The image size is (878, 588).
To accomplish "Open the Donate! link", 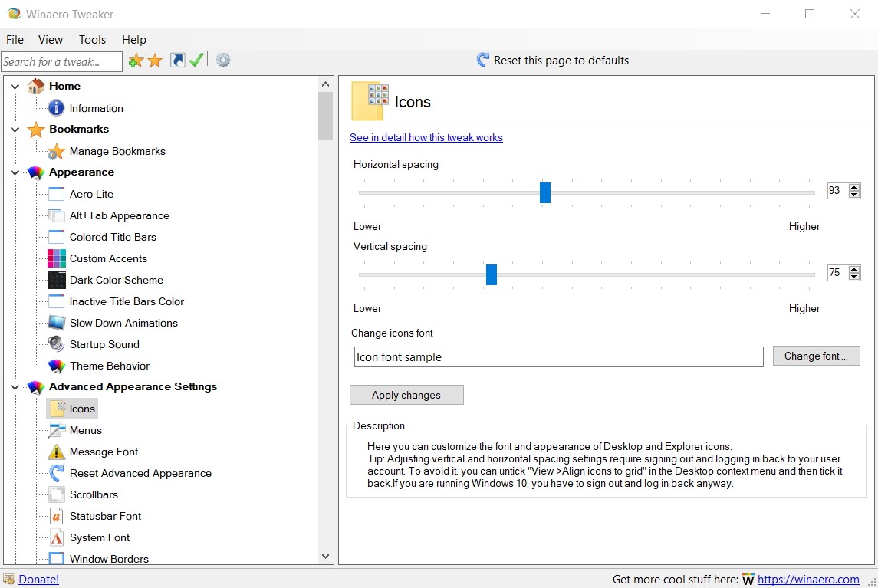I will [x=38, y=579].
